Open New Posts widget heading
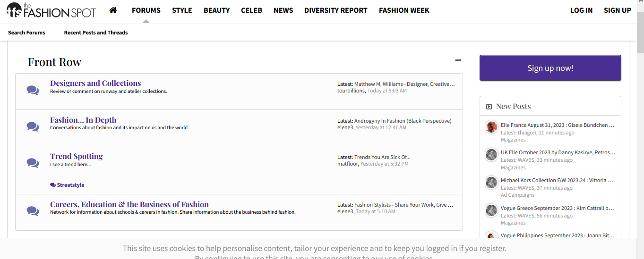 514,107
